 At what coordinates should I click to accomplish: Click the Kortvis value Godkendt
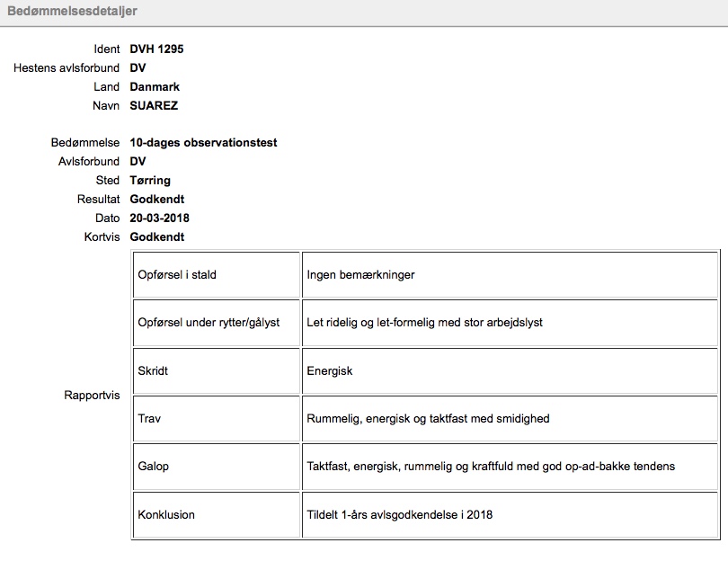point(157,237)
